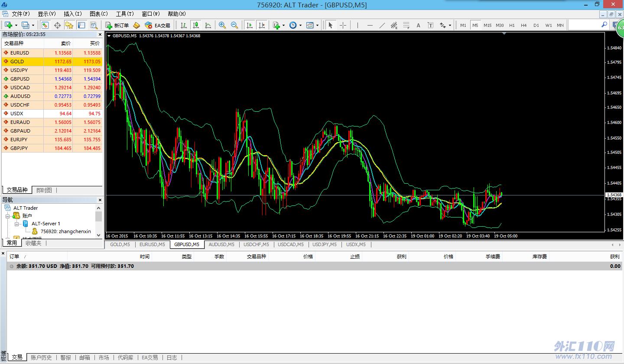The height and width of the screenshot is (364, 624).
Task: Draw a horizontal line tool
Action: [x=370, y=25]
